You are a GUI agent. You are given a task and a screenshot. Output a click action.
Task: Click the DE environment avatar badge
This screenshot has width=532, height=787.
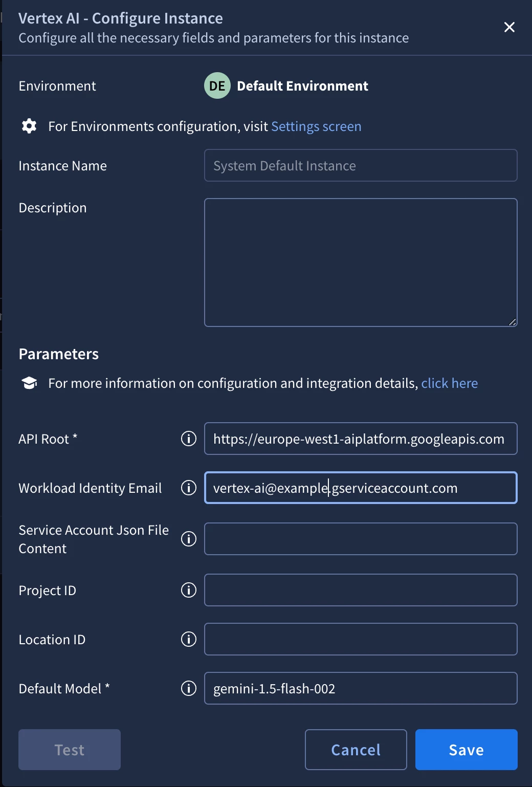[x=217, y=85]
